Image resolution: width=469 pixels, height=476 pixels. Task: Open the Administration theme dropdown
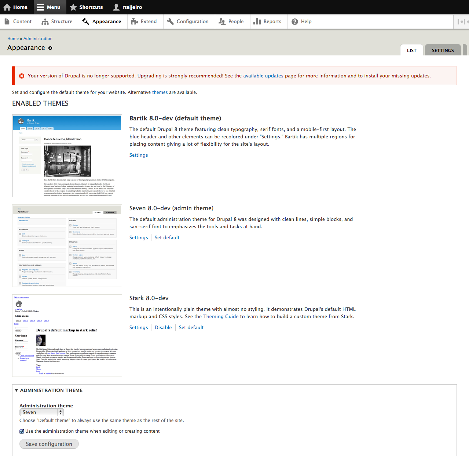tap(41, 413)
